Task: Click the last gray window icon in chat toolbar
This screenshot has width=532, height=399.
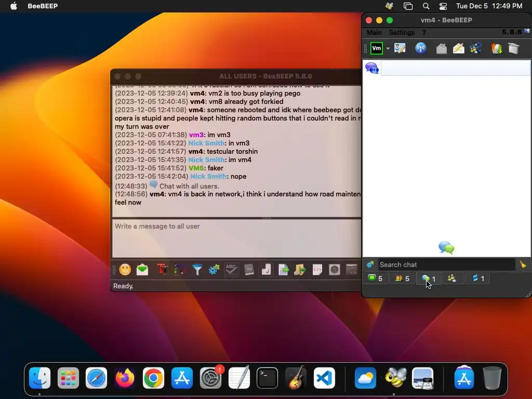Action: (x=352, y=270)
